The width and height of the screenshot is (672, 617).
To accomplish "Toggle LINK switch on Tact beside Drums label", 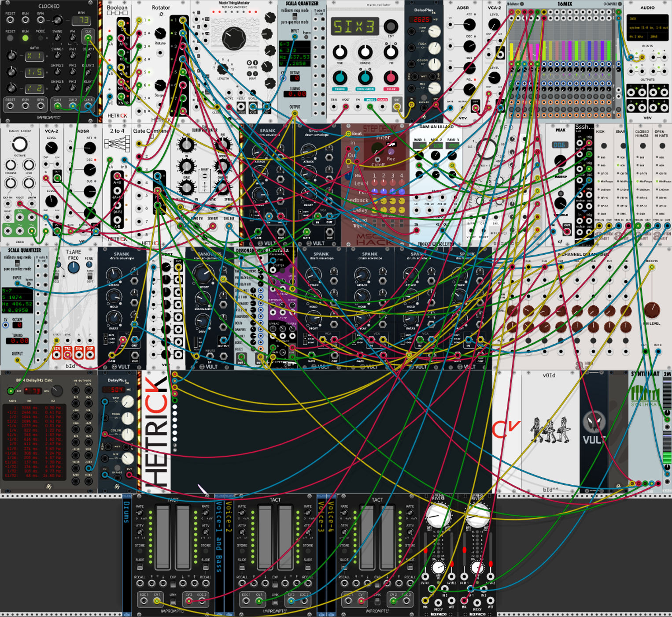I will coord(173,602).
